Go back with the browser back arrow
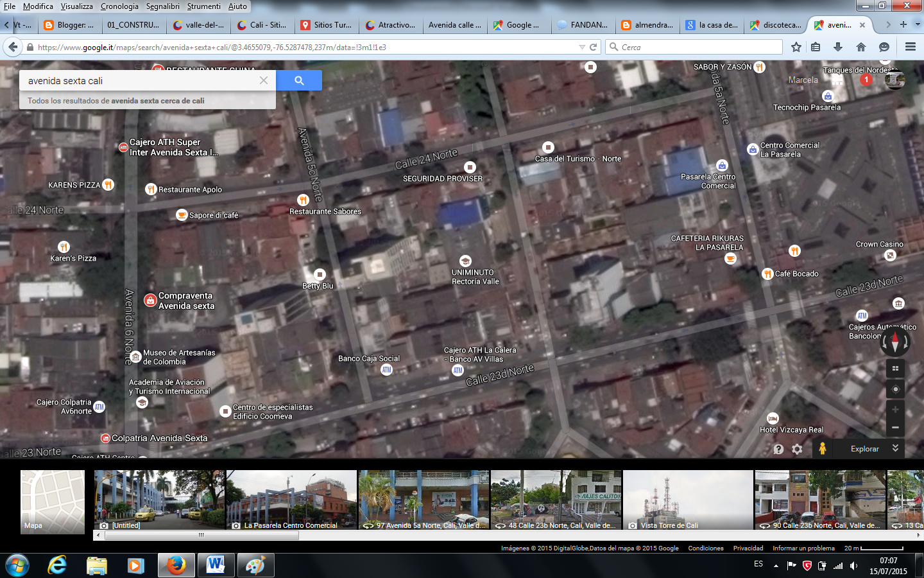This screenshot has width=924, height=578. 13,47
